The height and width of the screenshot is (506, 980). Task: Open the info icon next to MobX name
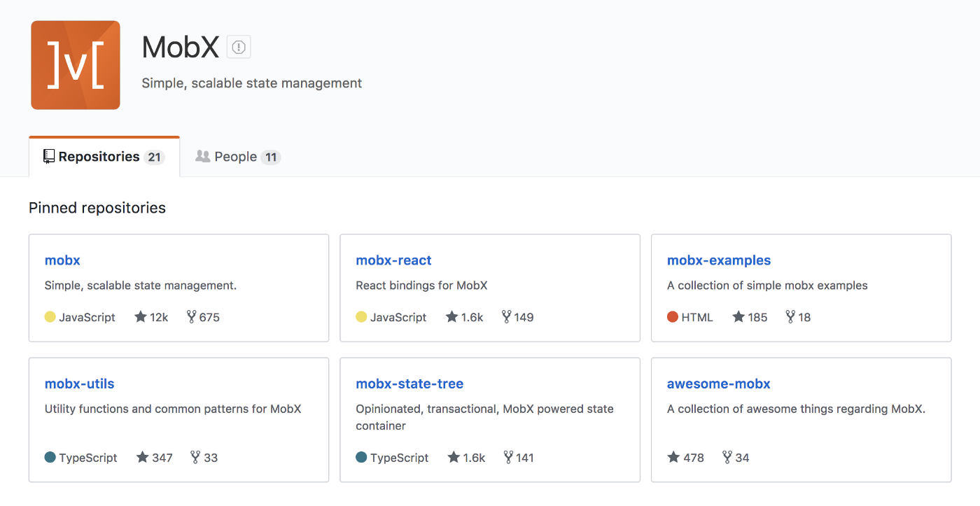(238, 46)
